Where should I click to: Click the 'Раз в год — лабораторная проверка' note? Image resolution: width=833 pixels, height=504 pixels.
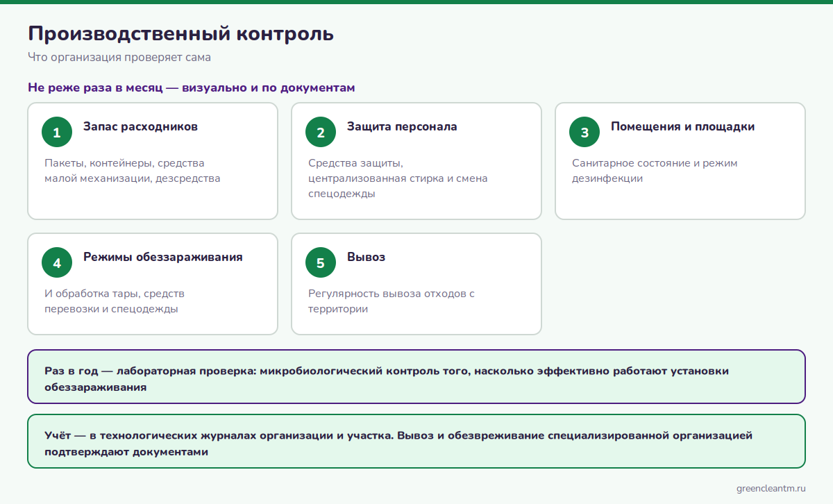tap(416, 376)
